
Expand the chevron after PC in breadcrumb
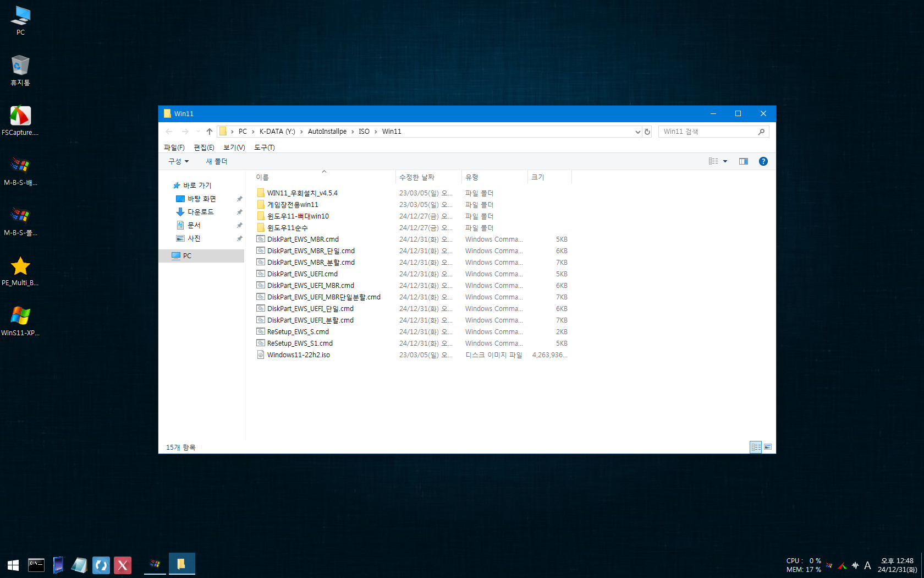253,132
